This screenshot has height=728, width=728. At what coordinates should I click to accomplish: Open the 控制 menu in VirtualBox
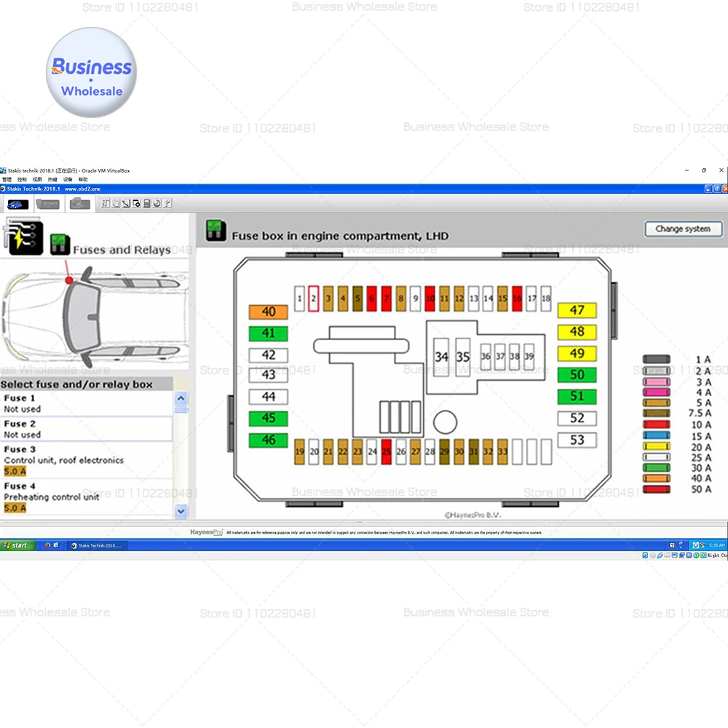23,180
